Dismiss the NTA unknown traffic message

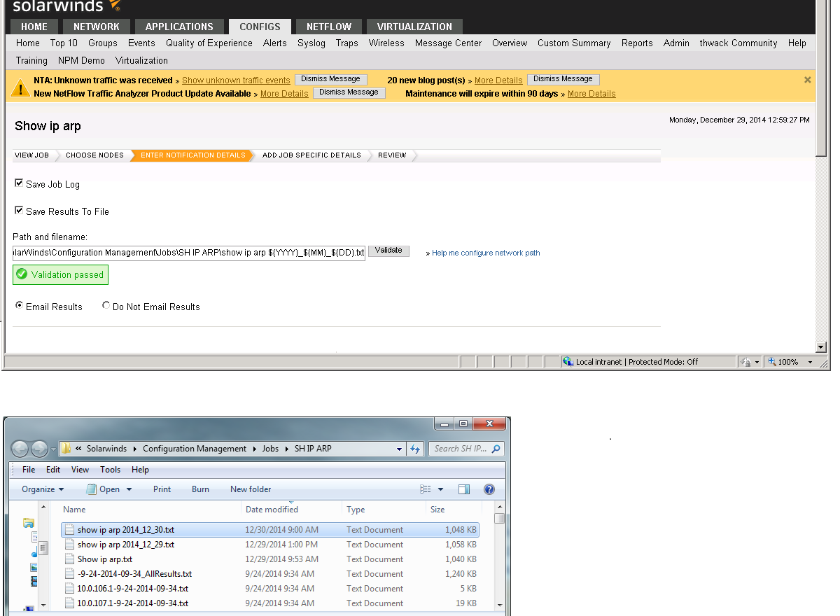point(331,79)
